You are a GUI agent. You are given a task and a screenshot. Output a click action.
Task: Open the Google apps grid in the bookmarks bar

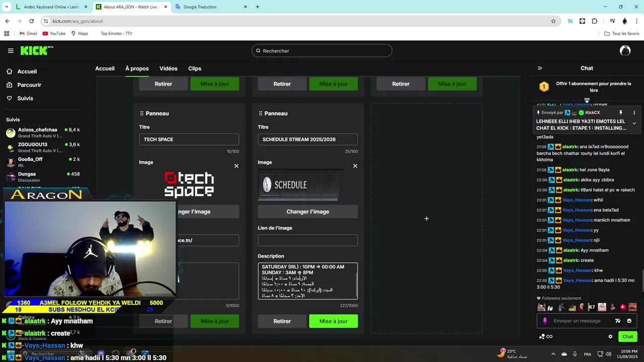point(7,34)
